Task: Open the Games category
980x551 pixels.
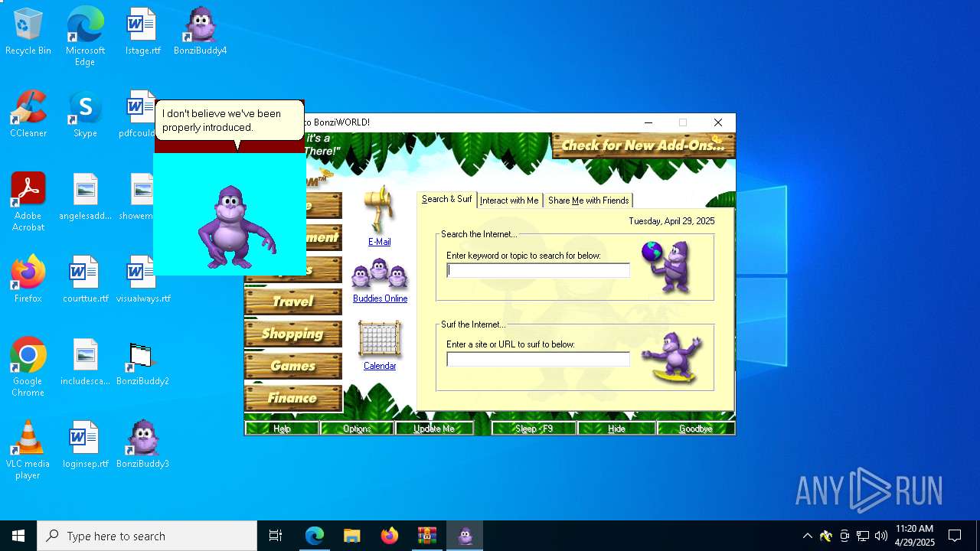Action: pos(293,366)
